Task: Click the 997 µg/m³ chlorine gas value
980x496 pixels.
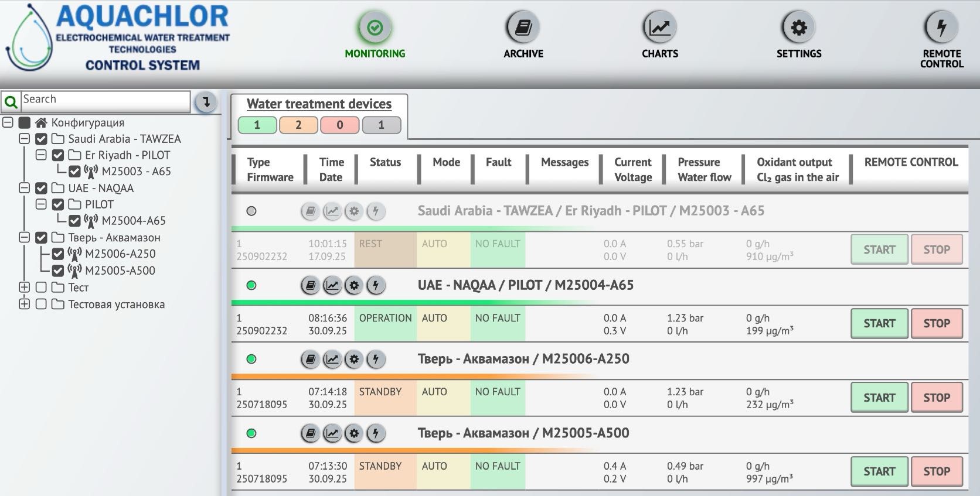Action: click(x=770, y=478)
